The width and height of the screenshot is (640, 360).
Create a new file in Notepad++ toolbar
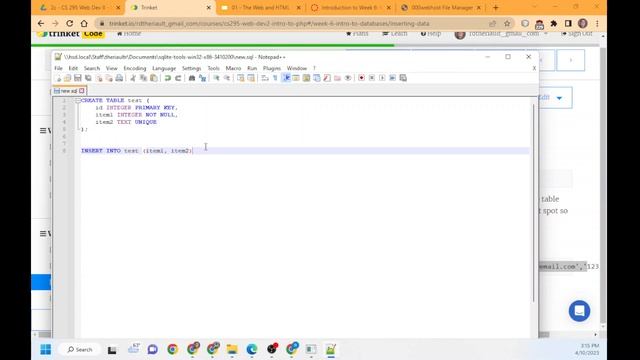click(x=58, y=78)
